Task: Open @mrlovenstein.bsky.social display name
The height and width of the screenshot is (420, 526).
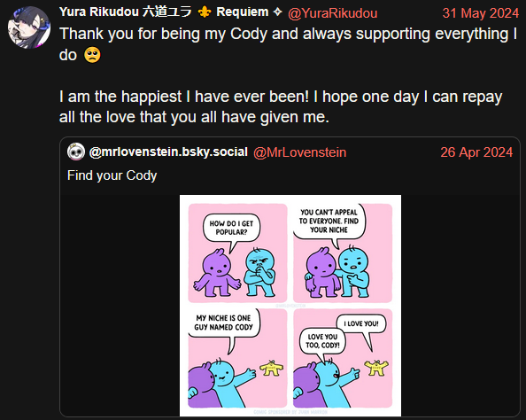Action: tap(168, 152)
